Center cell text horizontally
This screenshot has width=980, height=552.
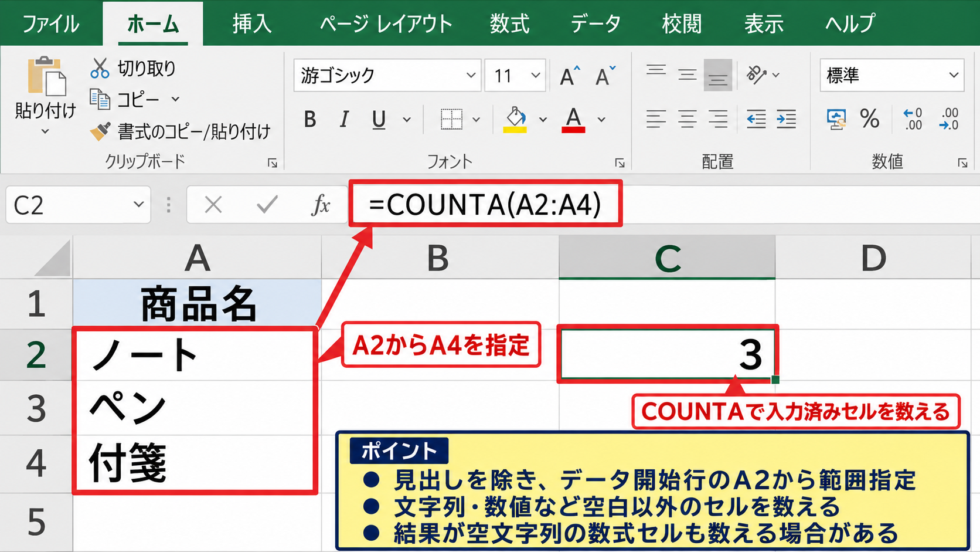click(x=687, y=119)
